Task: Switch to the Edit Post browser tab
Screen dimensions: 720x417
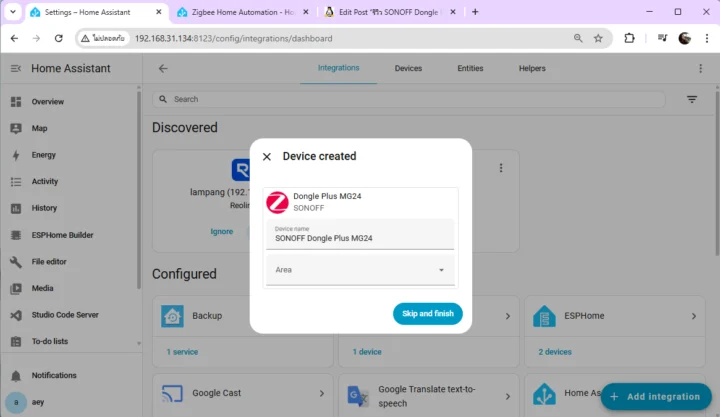Action: tap(388, 12)
